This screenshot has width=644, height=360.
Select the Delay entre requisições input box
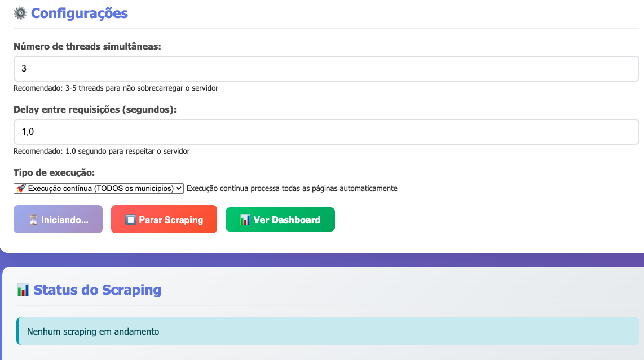(x=326, y=132)
